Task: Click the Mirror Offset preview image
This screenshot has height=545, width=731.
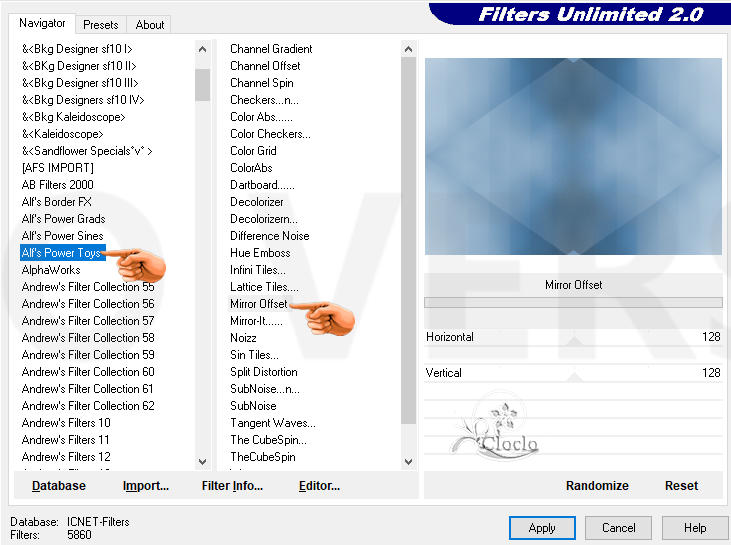Action: (573, 156)
